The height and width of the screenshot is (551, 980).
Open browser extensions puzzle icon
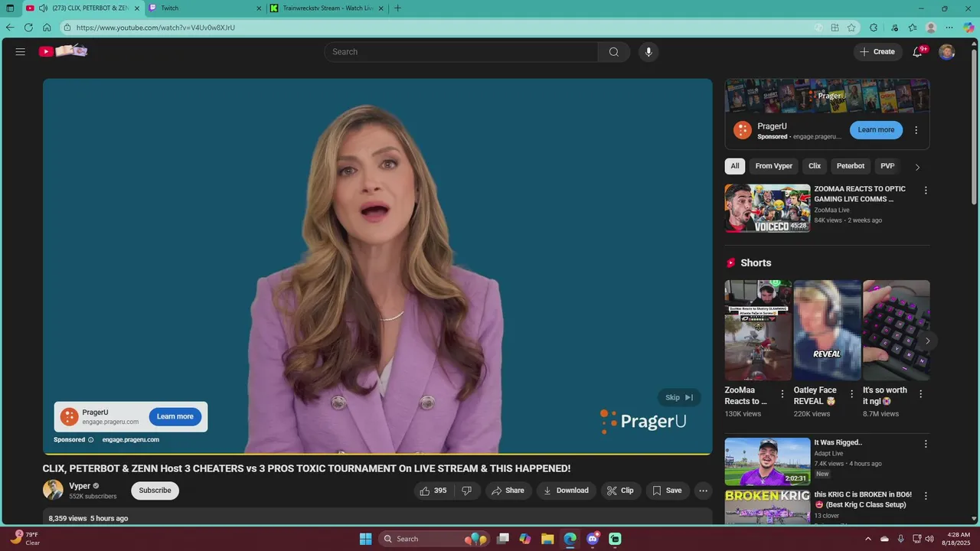[874, 28]
